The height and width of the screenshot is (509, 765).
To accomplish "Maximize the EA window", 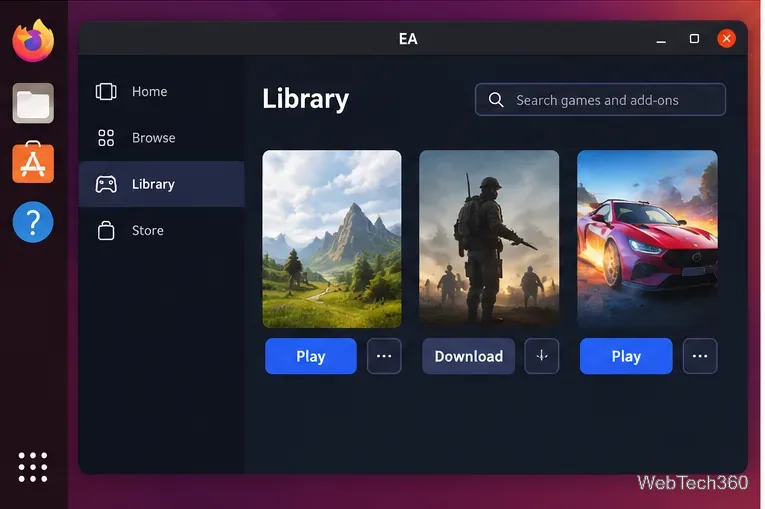I will pos(694,39).
